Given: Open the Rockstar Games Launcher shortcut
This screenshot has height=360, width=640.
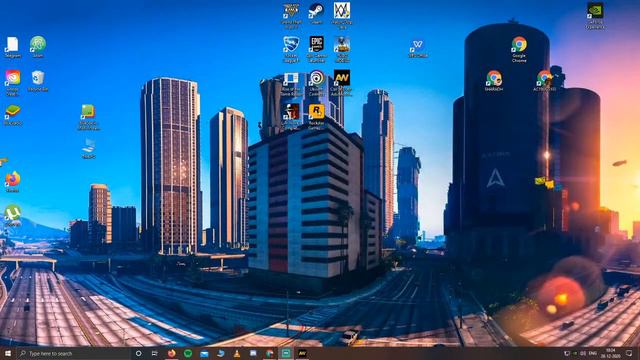Looking at the screenshot, I should [316, 116].
